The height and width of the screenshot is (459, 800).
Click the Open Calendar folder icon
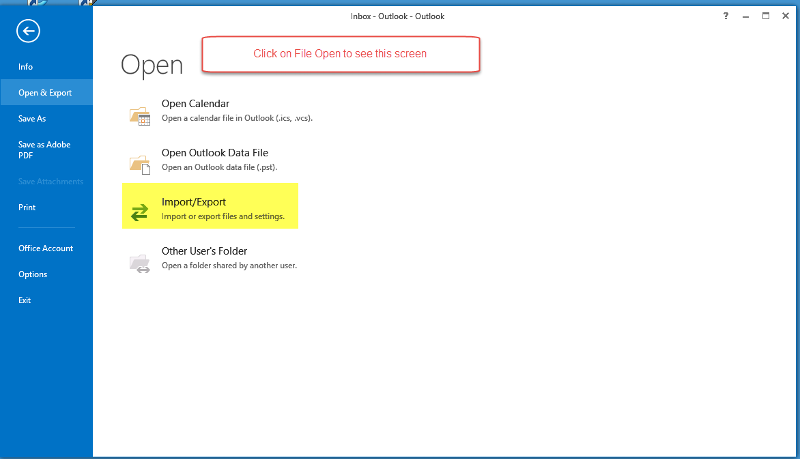tap(140, 116)
